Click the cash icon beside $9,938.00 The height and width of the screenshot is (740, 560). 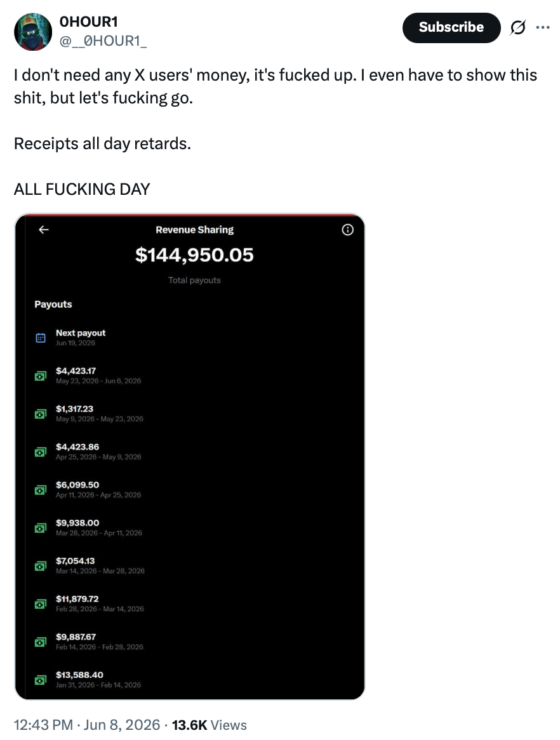pyautogui.click(x=41, y=528)
